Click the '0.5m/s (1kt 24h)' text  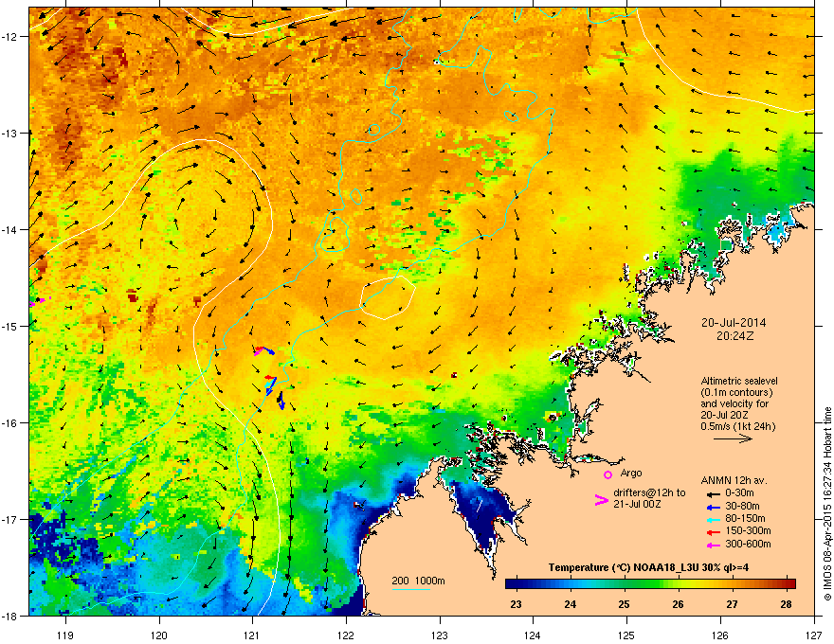click(737, 426)
